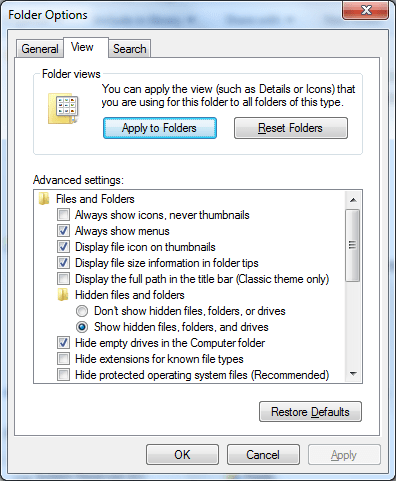Screen dimensions: 396x481
Task: Check Hide protected operating system files
Action: [x=63, y=375]
